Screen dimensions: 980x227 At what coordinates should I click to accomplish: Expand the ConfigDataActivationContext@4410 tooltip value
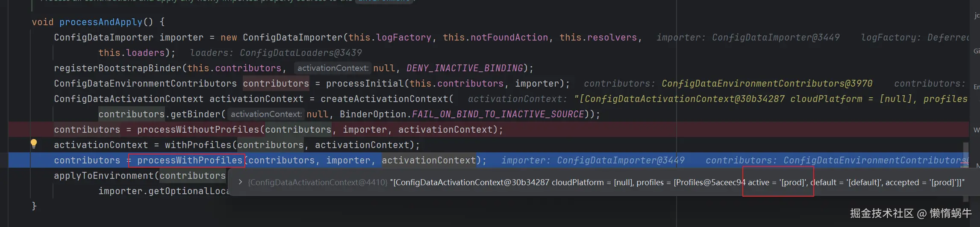coord(240,182)
